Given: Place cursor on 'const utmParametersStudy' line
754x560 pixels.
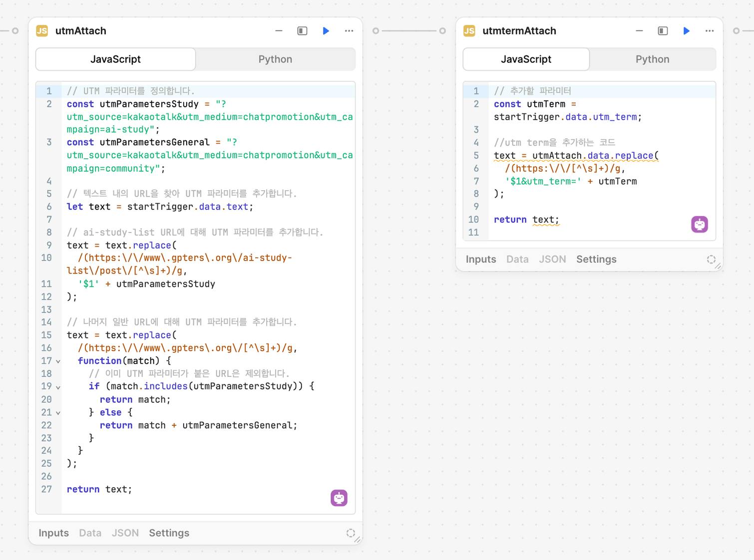Looking at the screenshot, I should pos(146,104).
